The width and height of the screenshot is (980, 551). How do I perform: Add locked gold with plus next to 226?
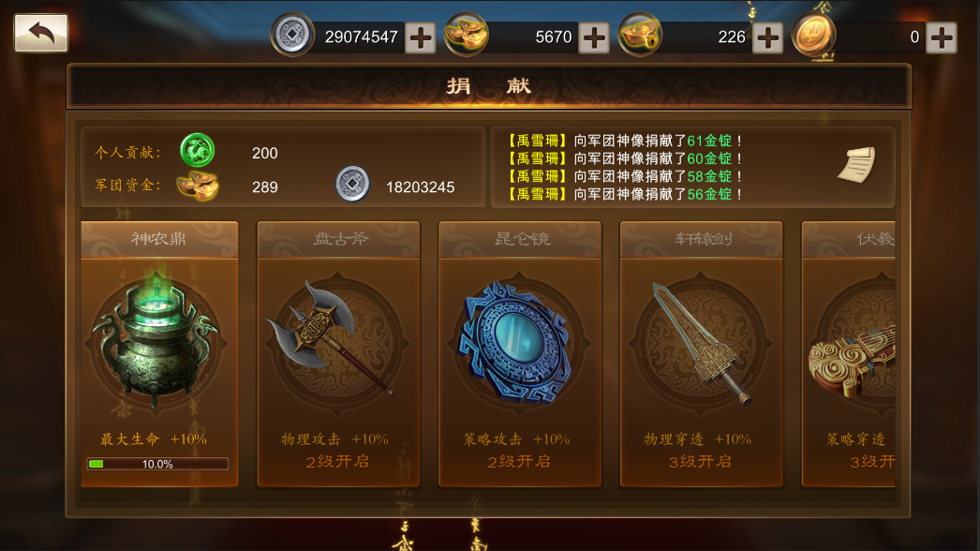point(768,37)
